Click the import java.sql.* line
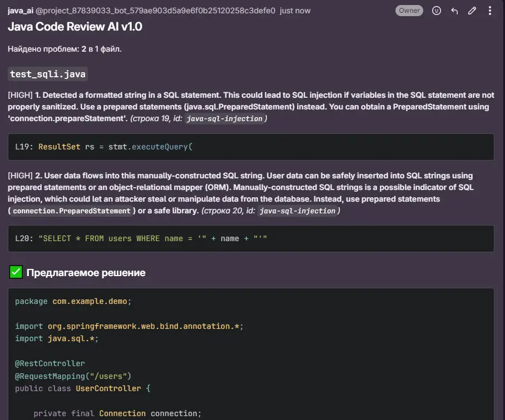This screenshot has height=420, width=505. pyautogui.click(x=57, y=339)
